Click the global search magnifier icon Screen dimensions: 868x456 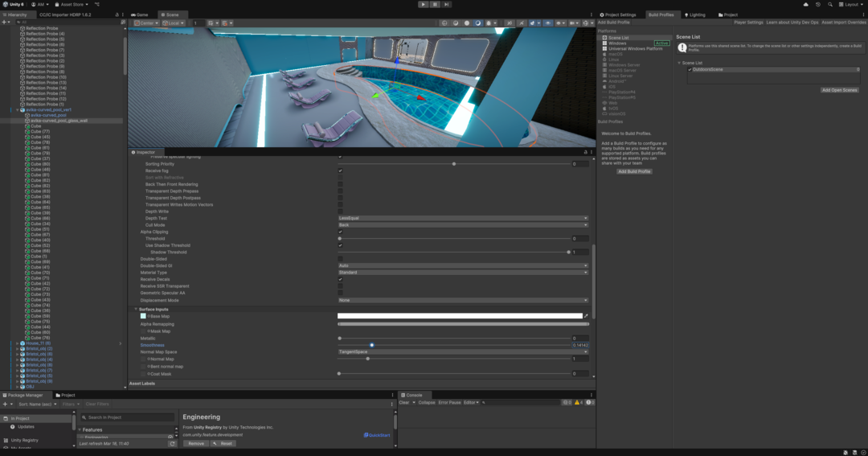tap(829, 5)
